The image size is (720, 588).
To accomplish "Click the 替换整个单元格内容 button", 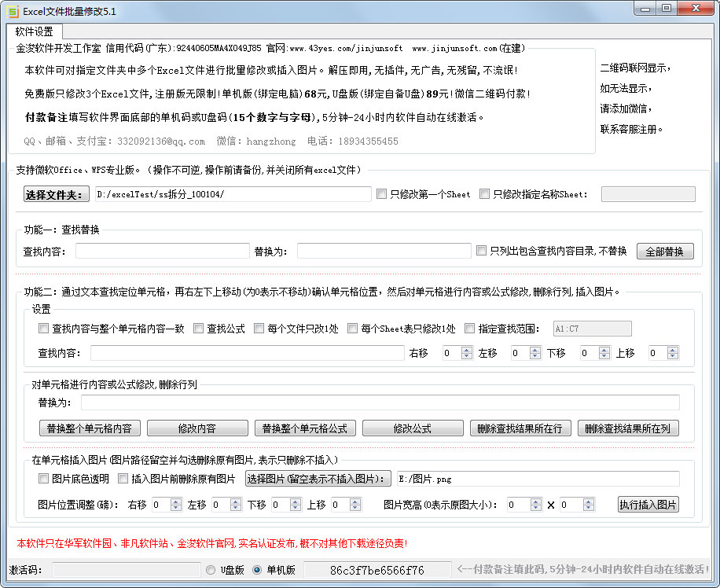I will (89, 428).
